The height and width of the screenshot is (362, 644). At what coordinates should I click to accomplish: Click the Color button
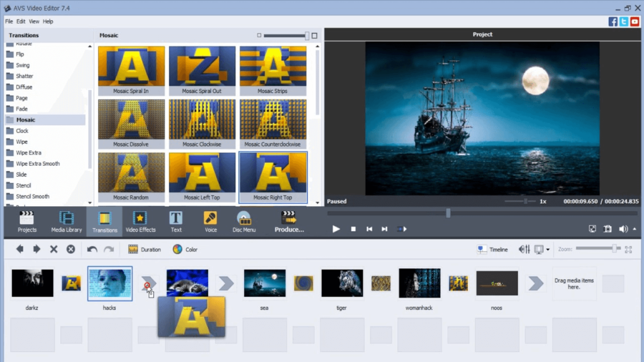(186, 249)
